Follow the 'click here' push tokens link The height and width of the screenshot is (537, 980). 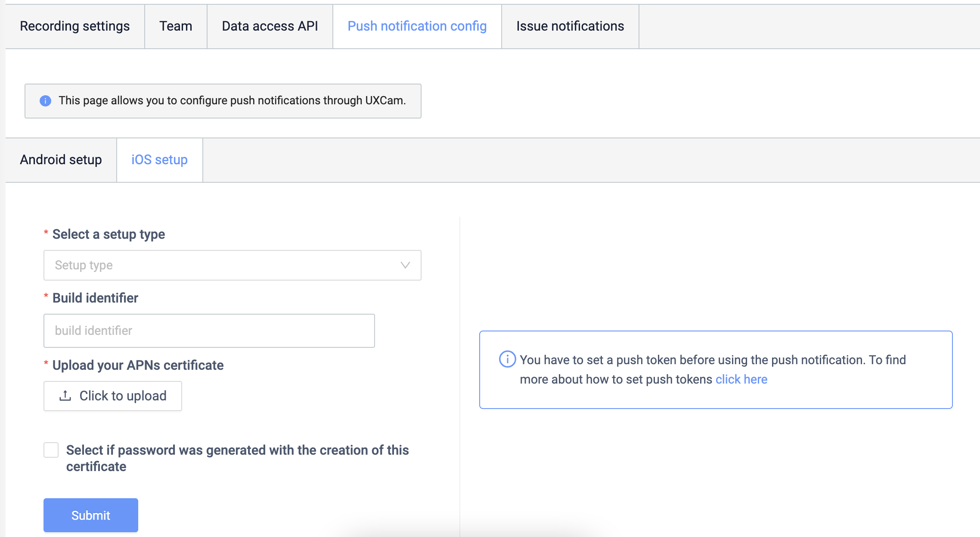point(741,379)
